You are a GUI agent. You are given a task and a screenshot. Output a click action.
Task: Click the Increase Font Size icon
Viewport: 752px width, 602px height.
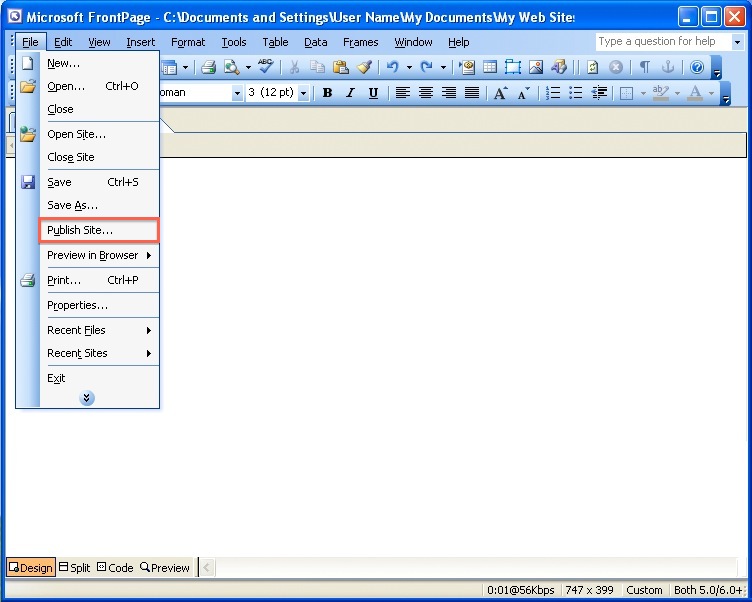500,93
